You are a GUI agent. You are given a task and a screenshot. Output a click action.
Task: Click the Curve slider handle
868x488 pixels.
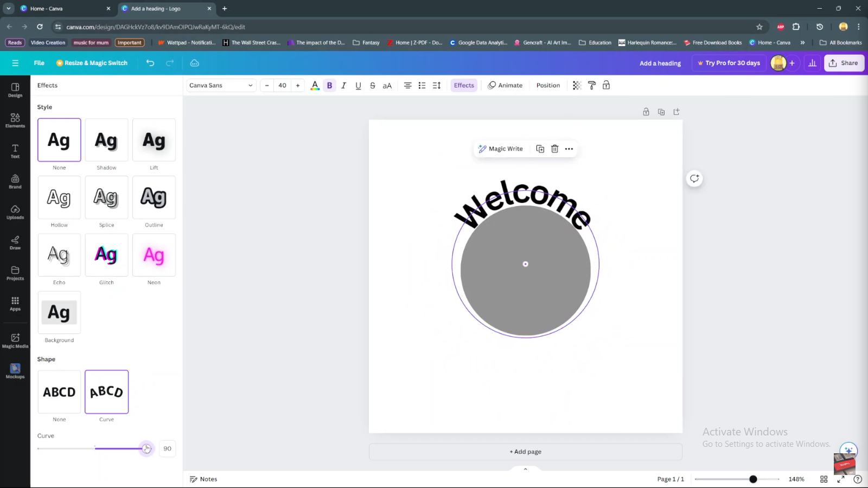tap(146, 448)
